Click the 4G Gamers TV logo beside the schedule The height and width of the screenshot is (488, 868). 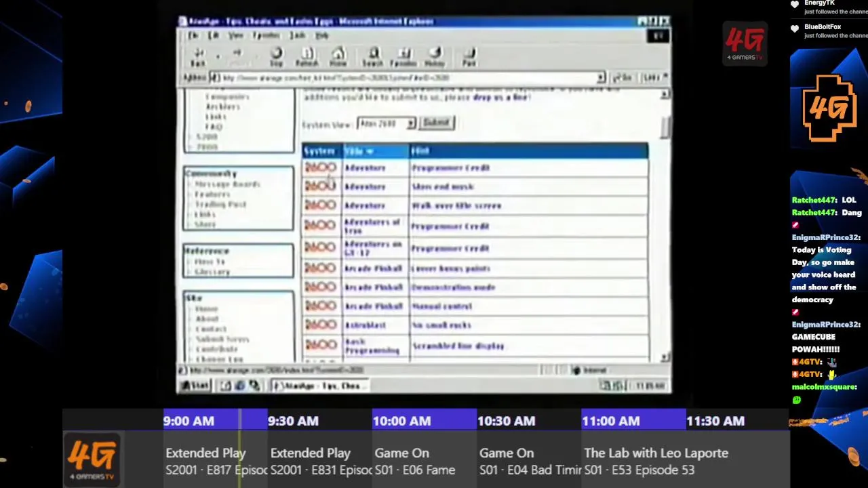pyautogui.click(x=92, y=461)
